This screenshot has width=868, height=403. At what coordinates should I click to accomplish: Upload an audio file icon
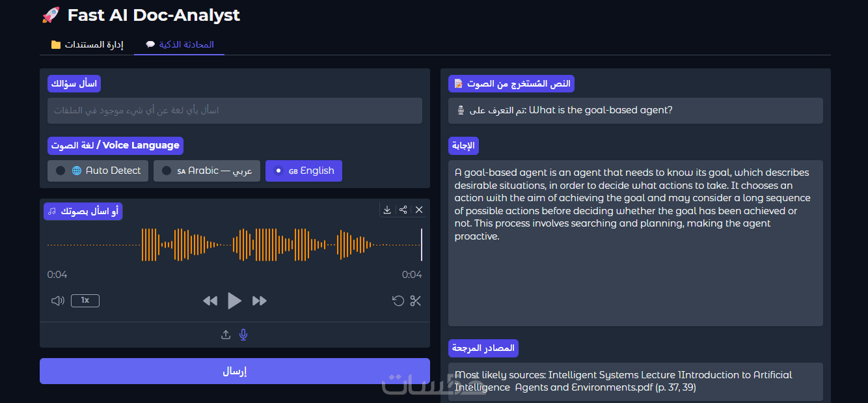coord(226,335)
